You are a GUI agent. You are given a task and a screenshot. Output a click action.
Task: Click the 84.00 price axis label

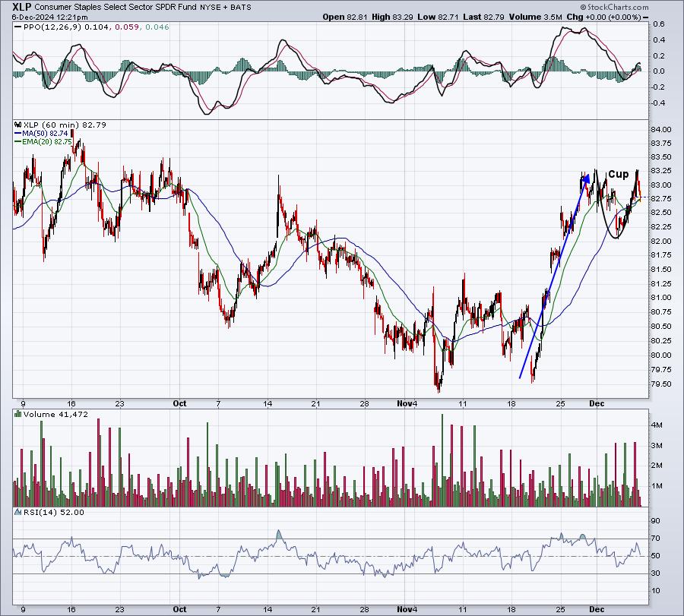pos(661,129)
